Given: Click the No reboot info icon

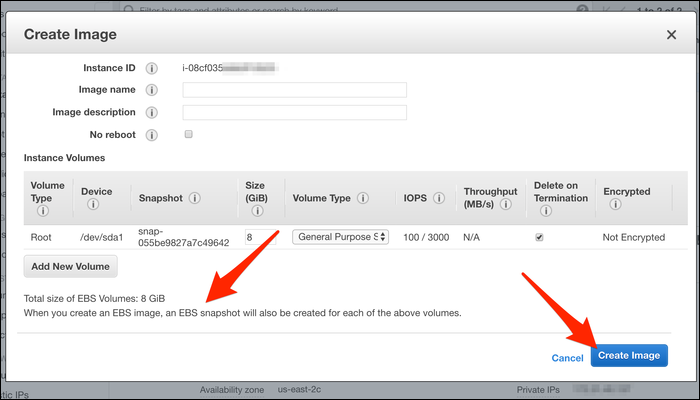Looking at the screenshot, I should (x=152, y=135).
